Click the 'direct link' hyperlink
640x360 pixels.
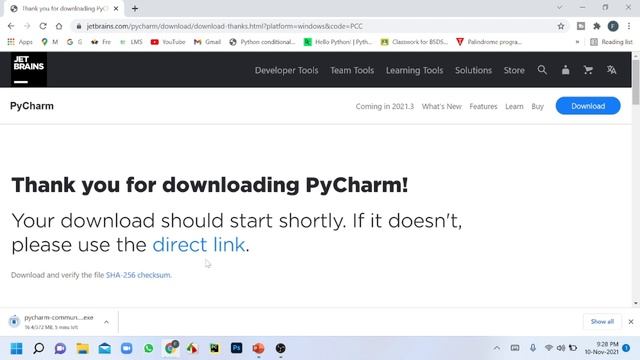[x=198, y=245]
